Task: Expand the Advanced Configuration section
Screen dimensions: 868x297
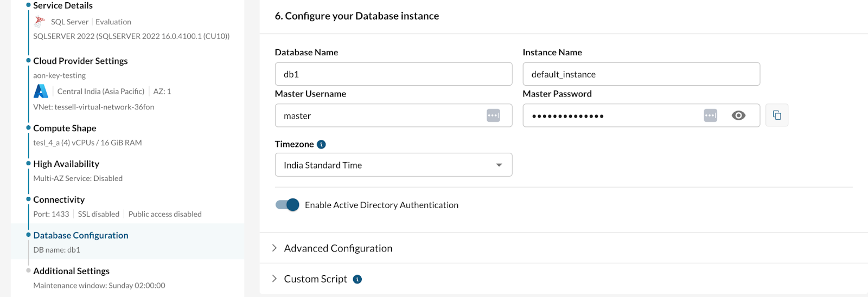Action: pos(337,248)
